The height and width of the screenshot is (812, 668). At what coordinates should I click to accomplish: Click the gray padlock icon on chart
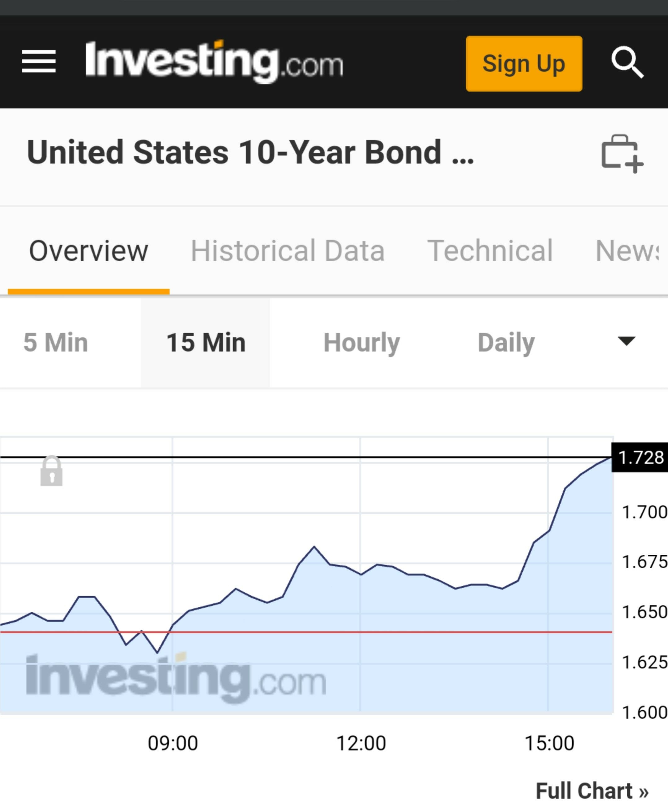[51, 471]
